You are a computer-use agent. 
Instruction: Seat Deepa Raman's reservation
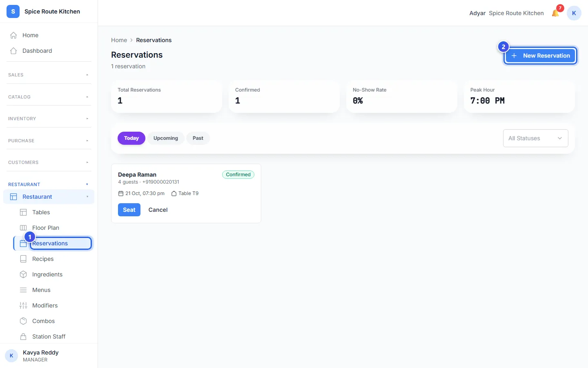129,210
